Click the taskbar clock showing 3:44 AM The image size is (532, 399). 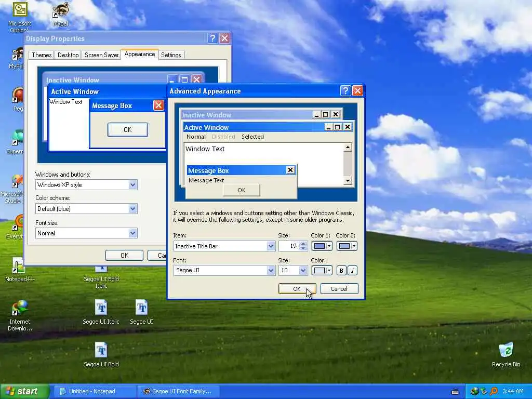click(x=513, y=391)
